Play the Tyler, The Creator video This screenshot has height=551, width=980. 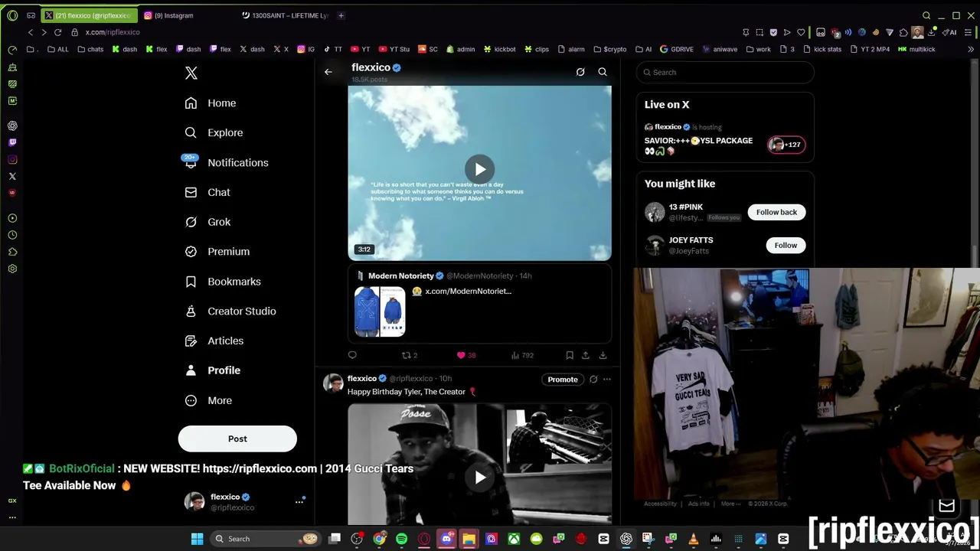coord(480,478)
